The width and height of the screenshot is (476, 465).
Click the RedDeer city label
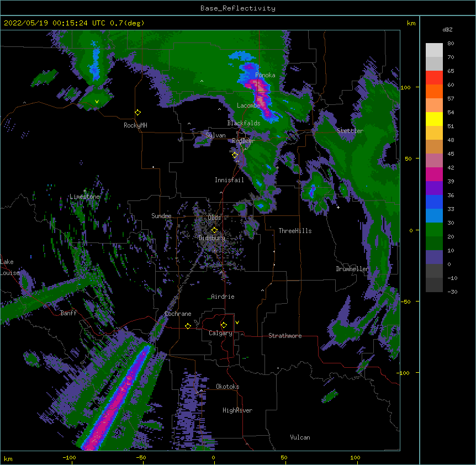pyautogui.click(x=244, y=140)
